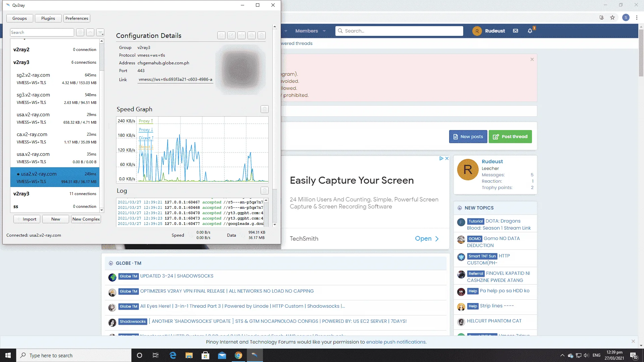
Task: Click the edit pencil icon in Configuration Details
Action: click(x=231, y=36)
